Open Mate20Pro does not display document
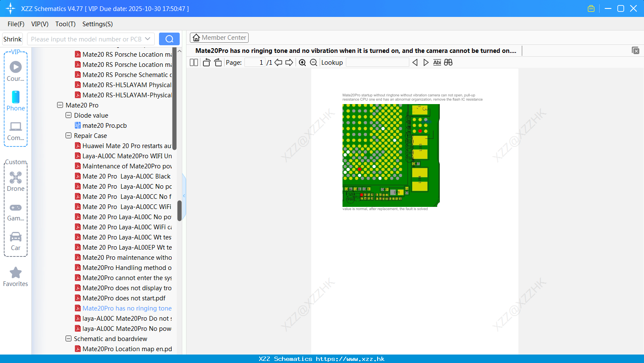 [x=127, y=288]
